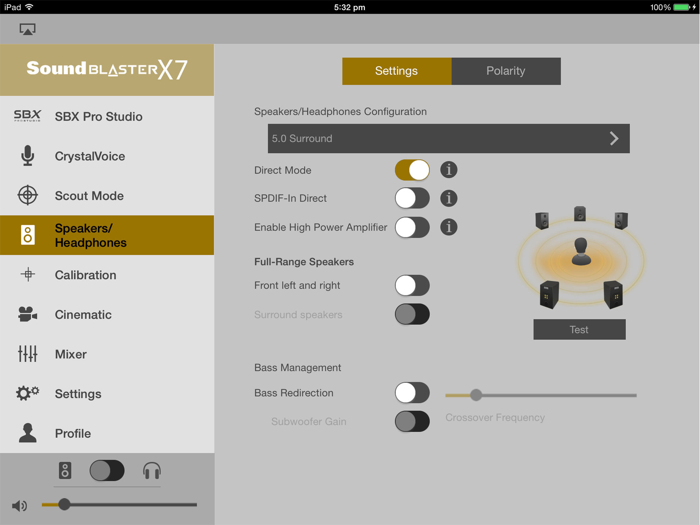Screen dimensions: 700x525
Task: Click the SBX Pro Studio logo icon
Action: click(x=27, y=116)
